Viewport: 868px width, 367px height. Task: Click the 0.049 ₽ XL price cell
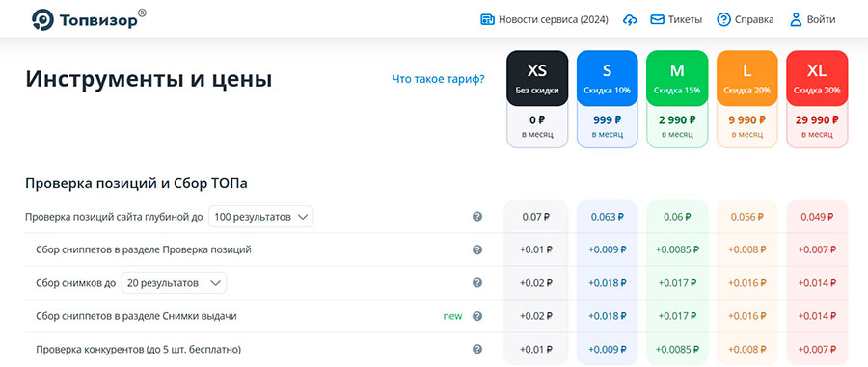(817, 217)
